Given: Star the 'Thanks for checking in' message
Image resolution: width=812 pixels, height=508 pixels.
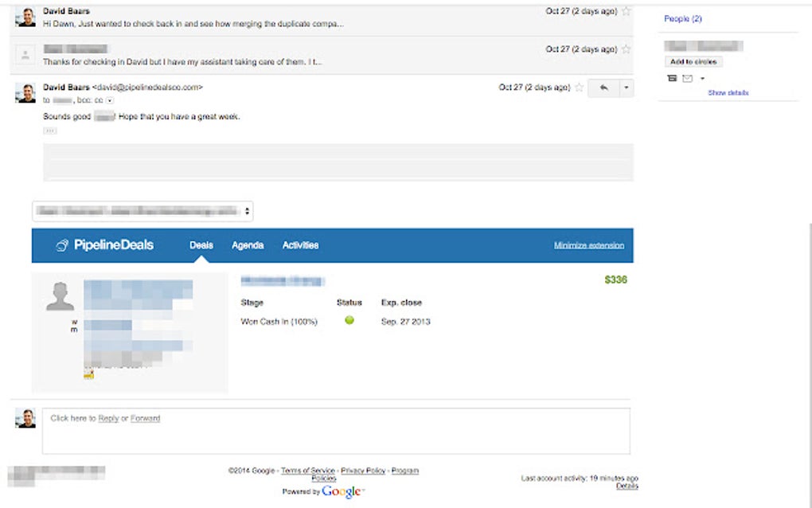Looking at the screenshot, I should (x=626, y=49).
